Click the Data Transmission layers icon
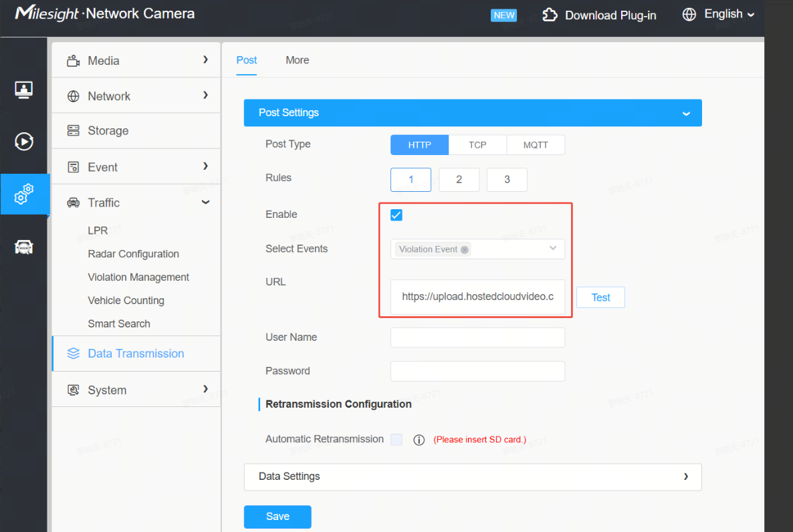This screenshot has width=793, height=532. click(74, 354)
